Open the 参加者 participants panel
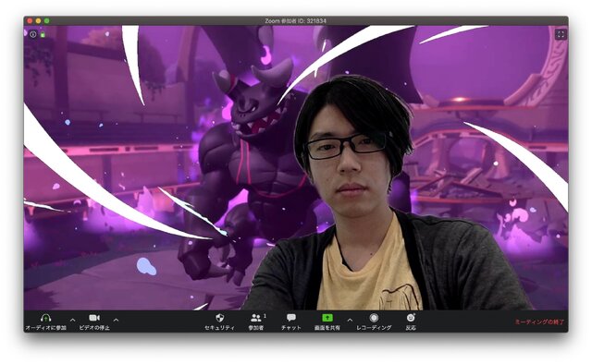This screenshot has height=364, width=592. [x=257, y=318]
